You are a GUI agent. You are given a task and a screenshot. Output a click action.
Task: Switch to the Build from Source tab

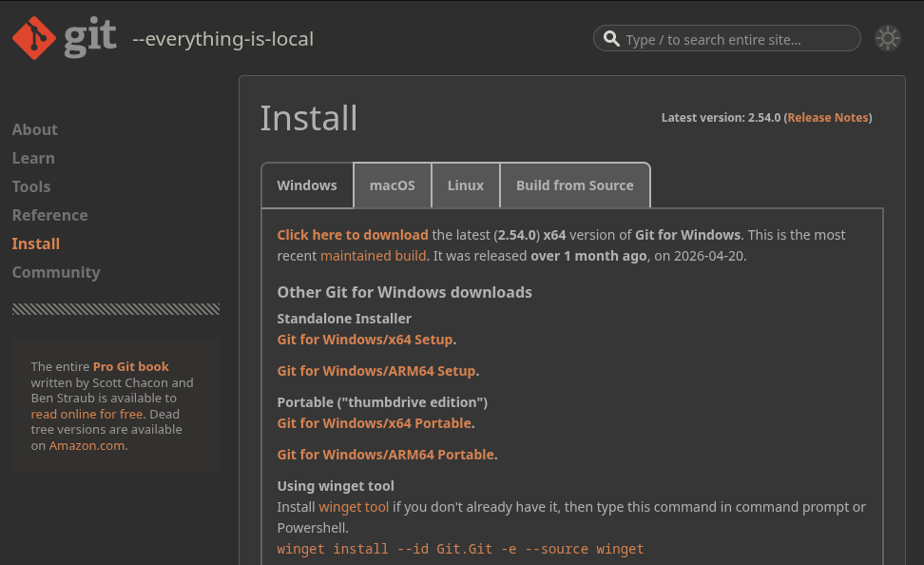click(575, 185)
